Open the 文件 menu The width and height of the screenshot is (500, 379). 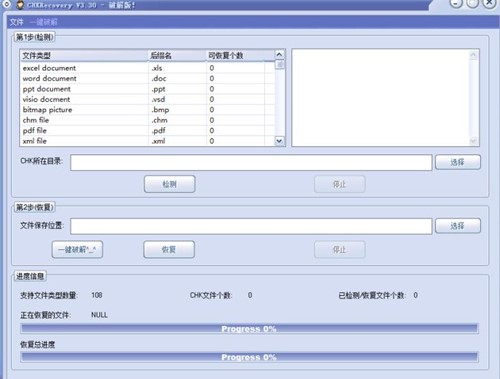click(16, 22)
